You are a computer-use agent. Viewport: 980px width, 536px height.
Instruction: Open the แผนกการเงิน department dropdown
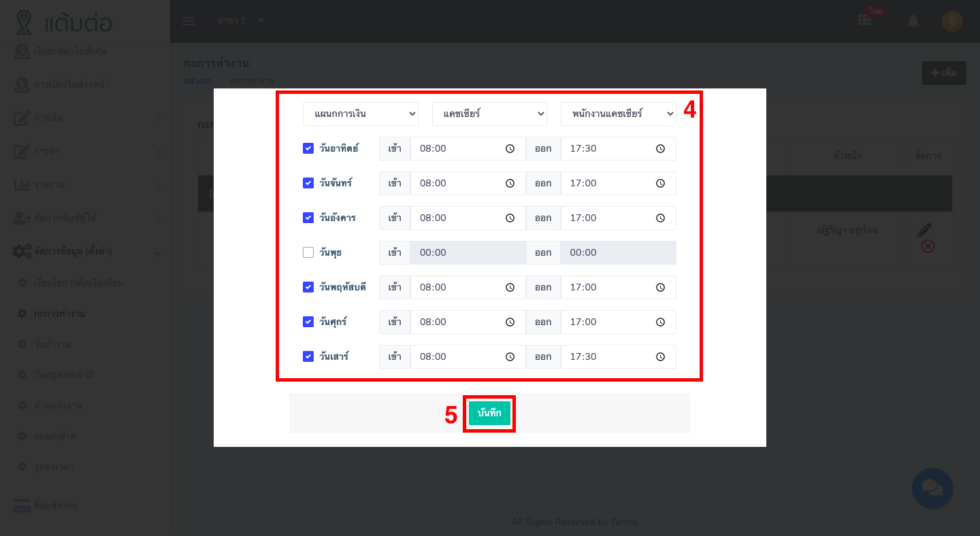pyautogui.click(x=360, y=114)
